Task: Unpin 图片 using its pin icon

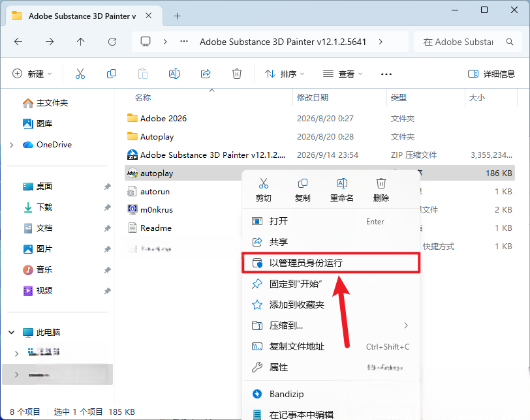Action: pos(107,249)
